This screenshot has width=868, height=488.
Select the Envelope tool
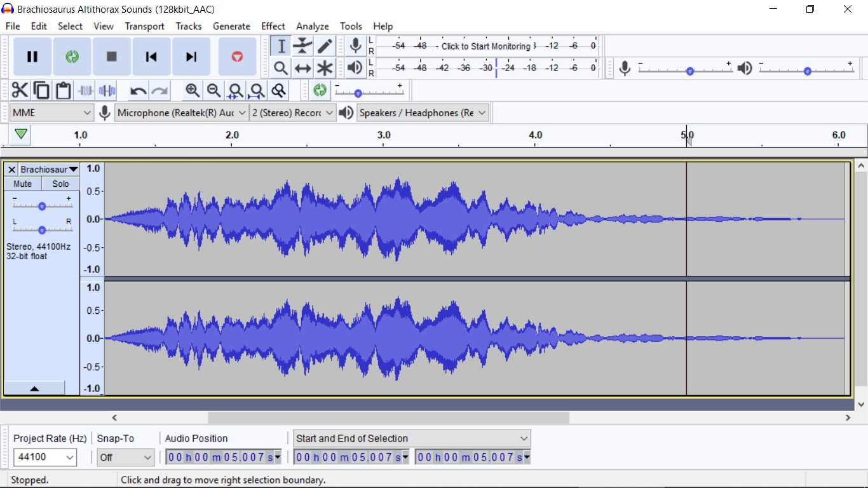(302, 46)
